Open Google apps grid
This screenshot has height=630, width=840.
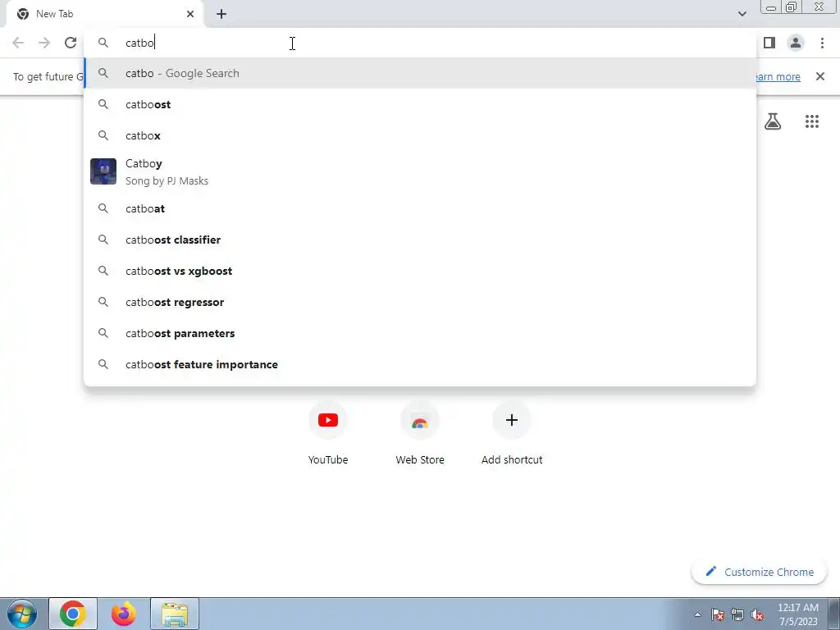point(811,121)
